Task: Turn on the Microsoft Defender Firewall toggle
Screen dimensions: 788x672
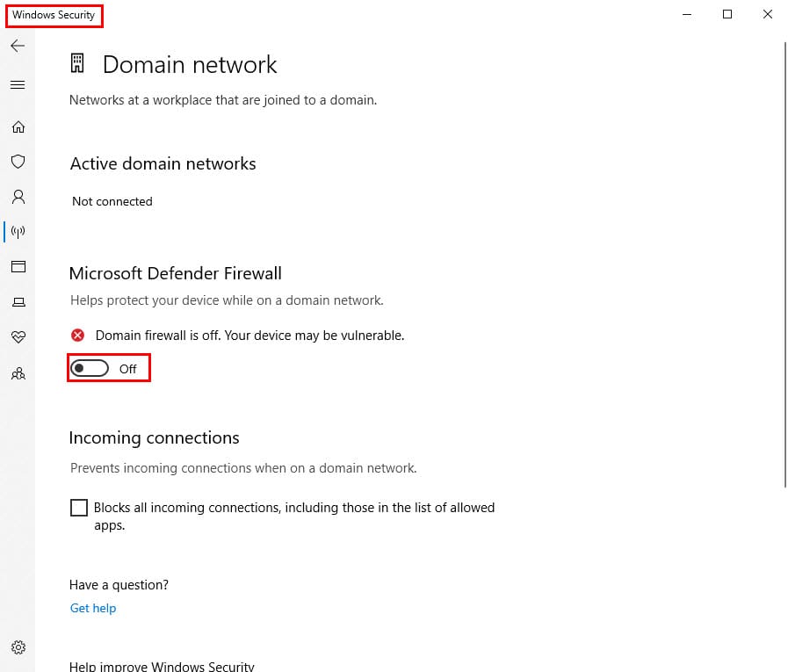Action: click(x=90, y=369)
